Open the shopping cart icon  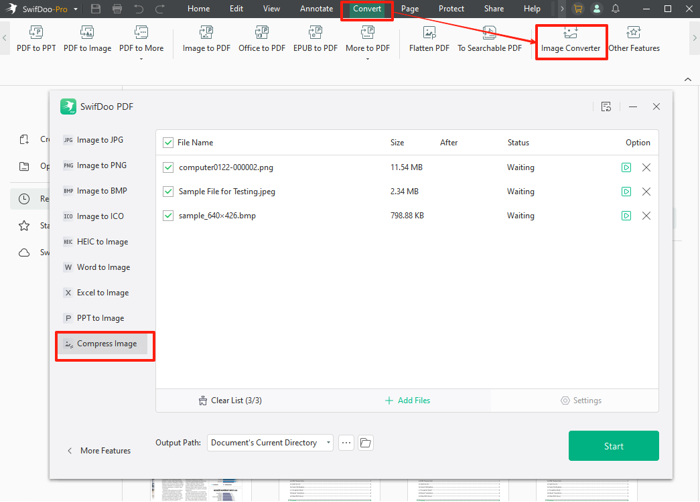[x=578, y=8]
